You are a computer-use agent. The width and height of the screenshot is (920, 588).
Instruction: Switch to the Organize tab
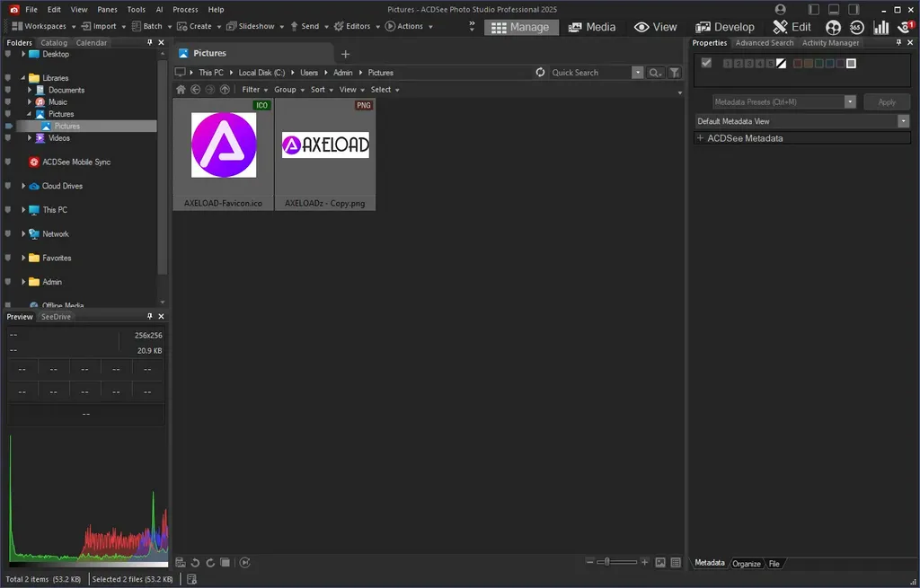point(747,564)
